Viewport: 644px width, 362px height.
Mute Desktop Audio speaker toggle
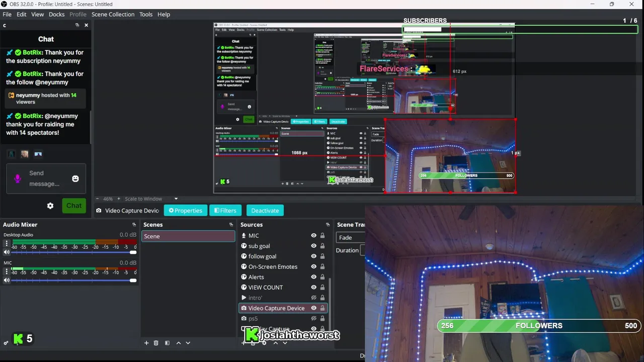pos(7,252)
